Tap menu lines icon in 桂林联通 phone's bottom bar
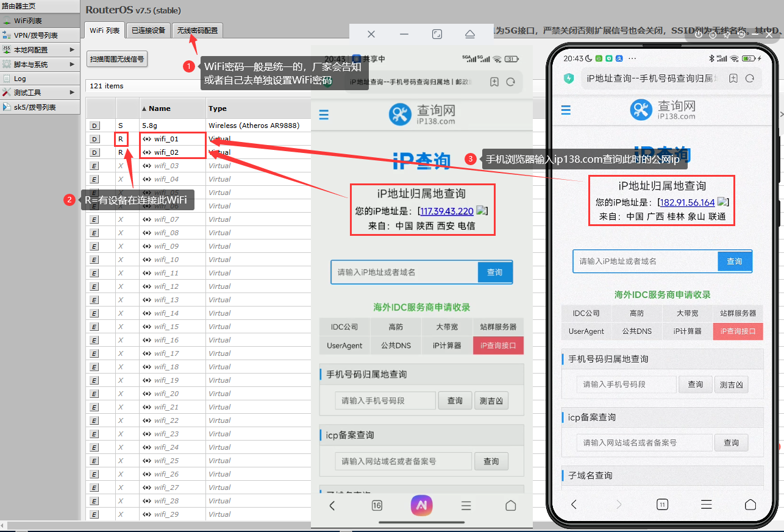The height and width of the screenshot is (532, 784). pos(706,504)
